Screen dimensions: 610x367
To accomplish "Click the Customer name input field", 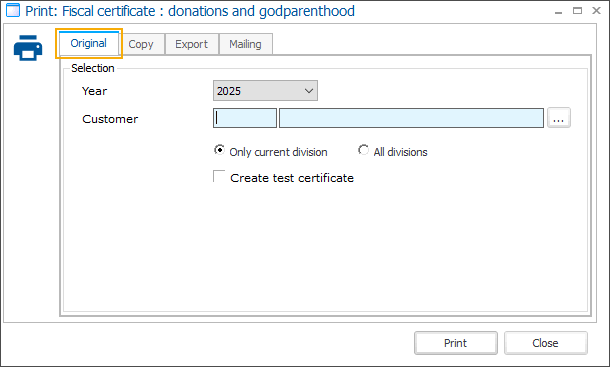I will (411, 118).
